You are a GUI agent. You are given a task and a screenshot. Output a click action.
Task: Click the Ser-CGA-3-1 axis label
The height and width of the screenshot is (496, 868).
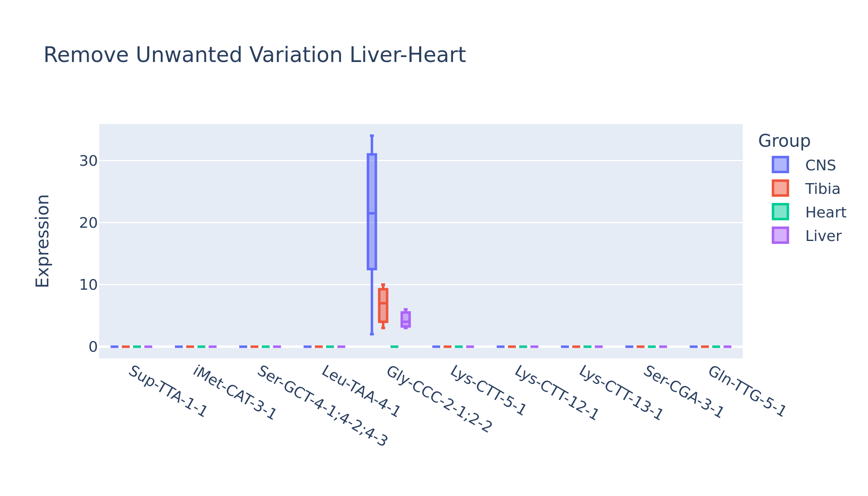pos(683,391)
